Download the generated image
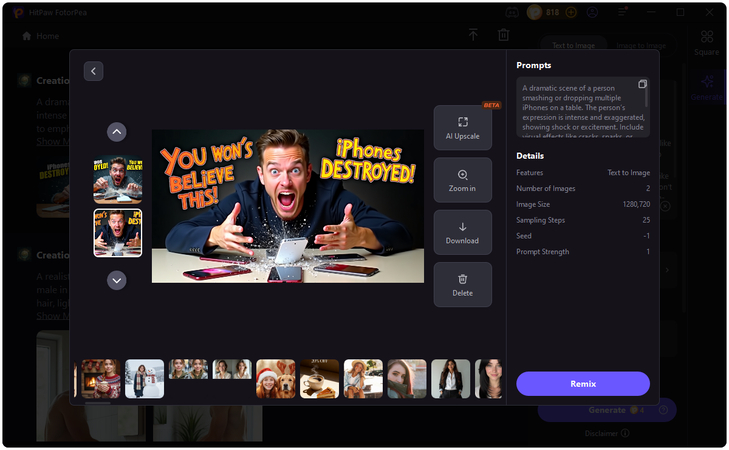The image size is (729, 450). pyautogui.click(x=463, y=232)
